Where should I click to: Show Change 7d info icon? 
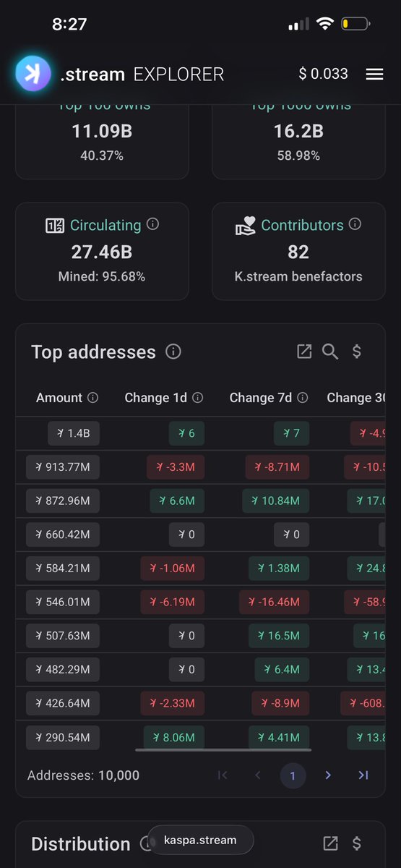click(303, 397)
